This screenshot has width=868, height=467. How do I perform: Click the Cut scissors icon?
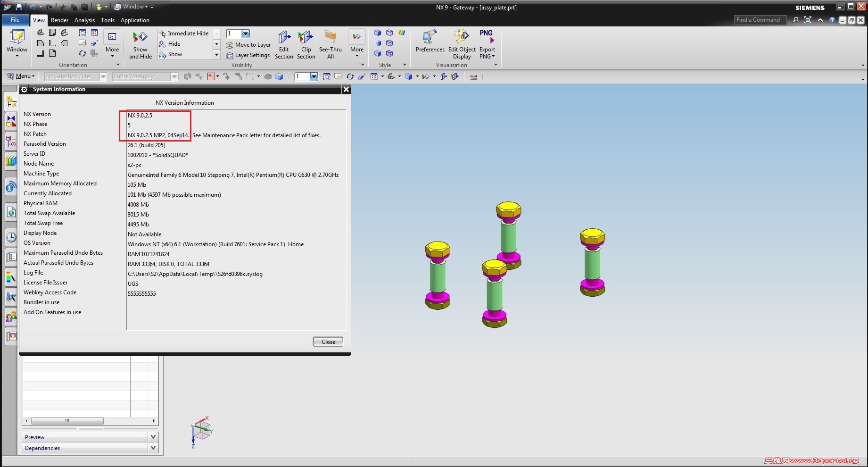point(63,7)
